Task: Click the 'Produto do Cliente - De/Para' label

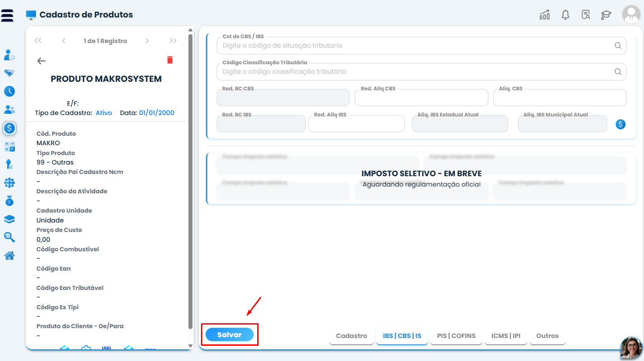Action: pyautogui.click(x=80, y=326)
